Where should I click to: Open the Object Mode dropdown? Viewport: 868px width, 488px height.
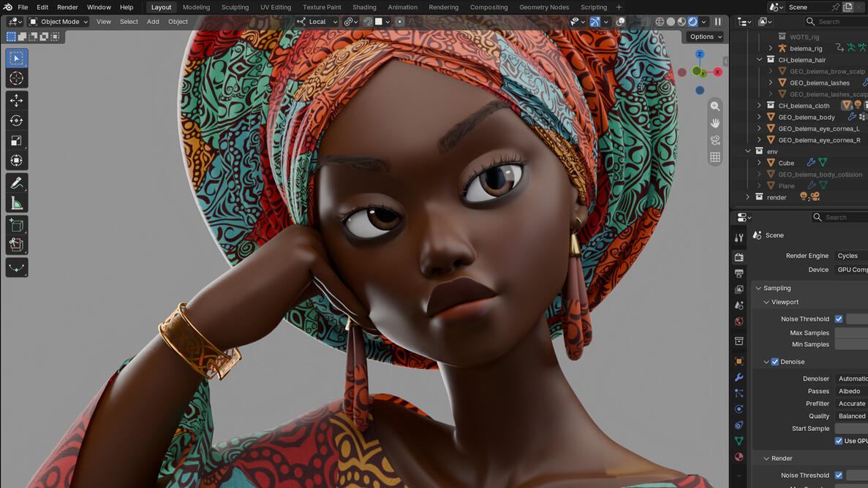pos(58,22)
